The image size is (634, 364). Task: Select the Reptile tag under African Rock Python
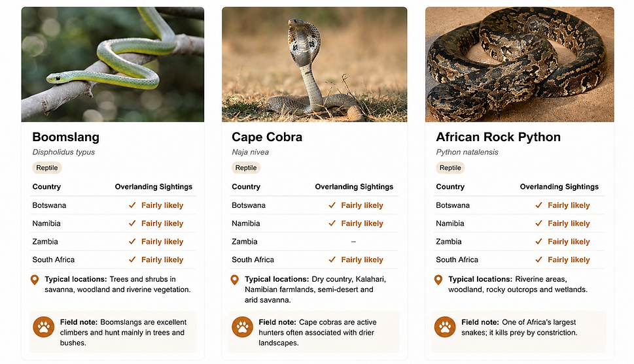(450, 168)
